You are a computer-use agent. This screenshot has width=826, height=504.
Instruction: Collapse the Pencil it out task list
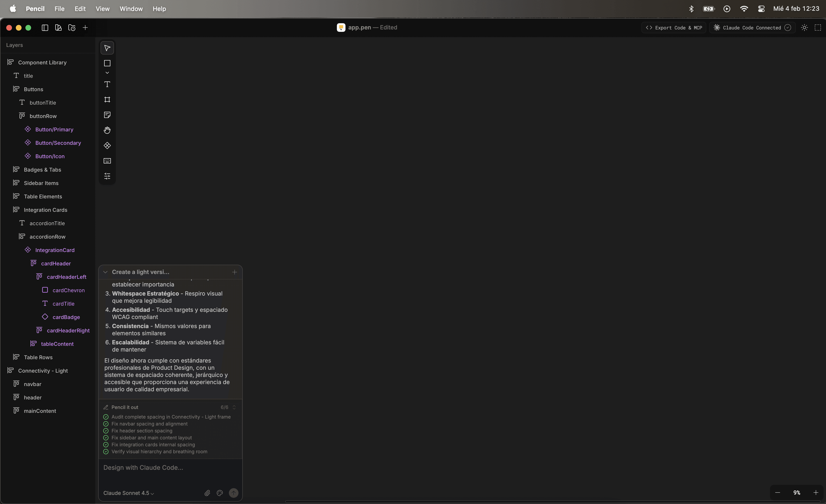pos(234,407)
